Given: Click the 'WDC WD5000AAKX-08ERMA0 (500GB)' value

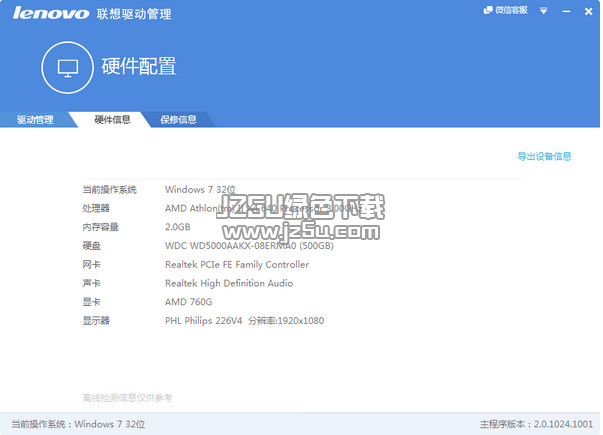Looking at the screenshot, I should 249,246.
